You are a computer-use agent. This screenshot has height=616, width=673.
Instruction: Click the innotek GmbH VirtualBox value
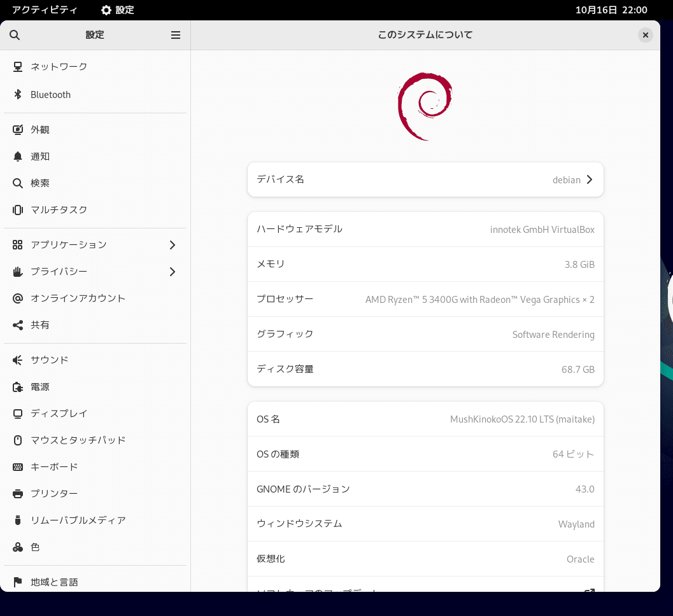[x=542, y=230]
